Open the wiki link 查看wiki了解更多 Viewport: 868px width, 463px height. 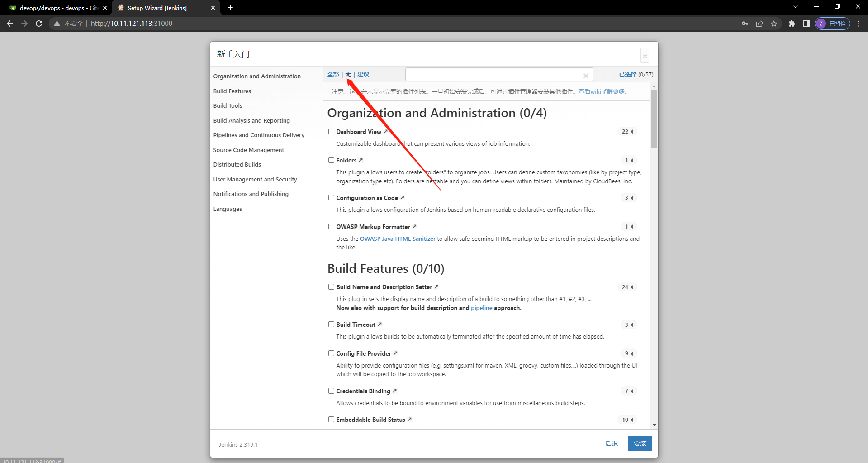point(602,91)
